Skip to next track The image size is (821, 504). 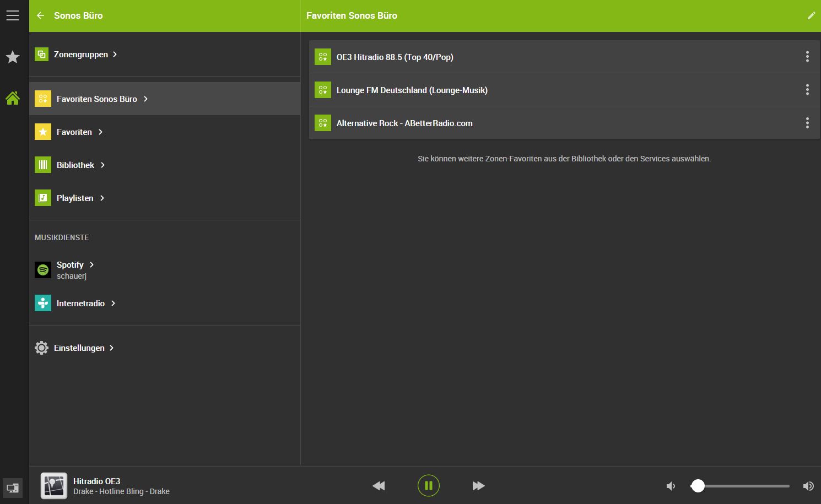coord(478,486)
